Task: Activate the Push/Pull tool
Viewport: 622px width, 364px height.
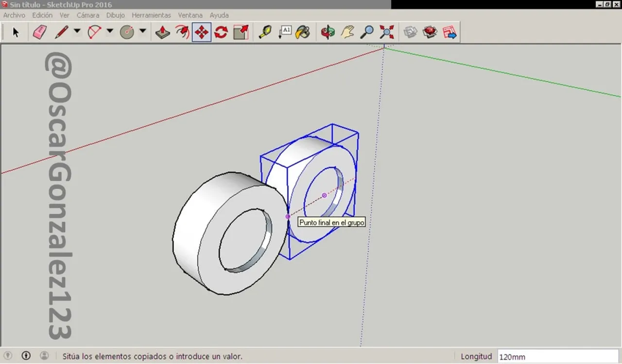Action: click(x=163, y=33)
